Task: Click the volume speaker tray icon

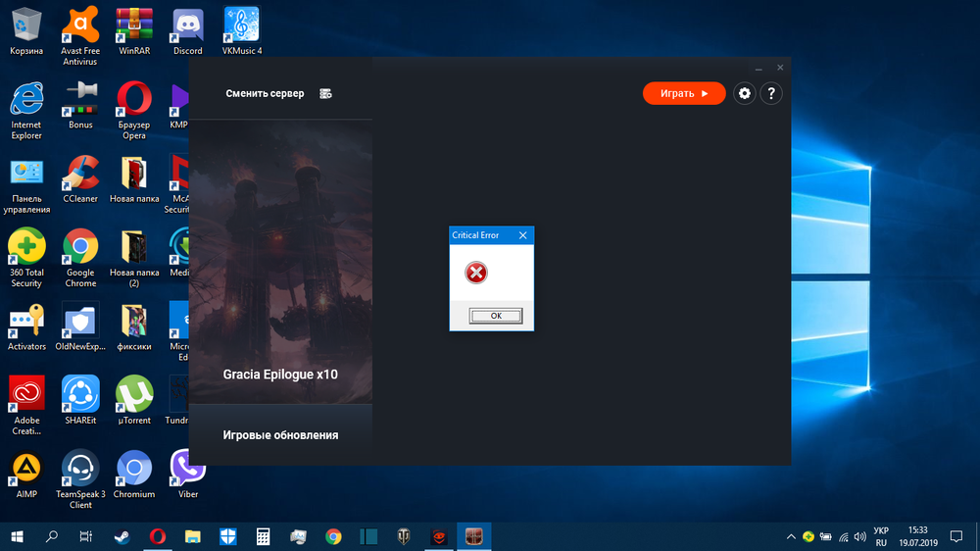Action: pyautogui.click(x=858, y=536)
